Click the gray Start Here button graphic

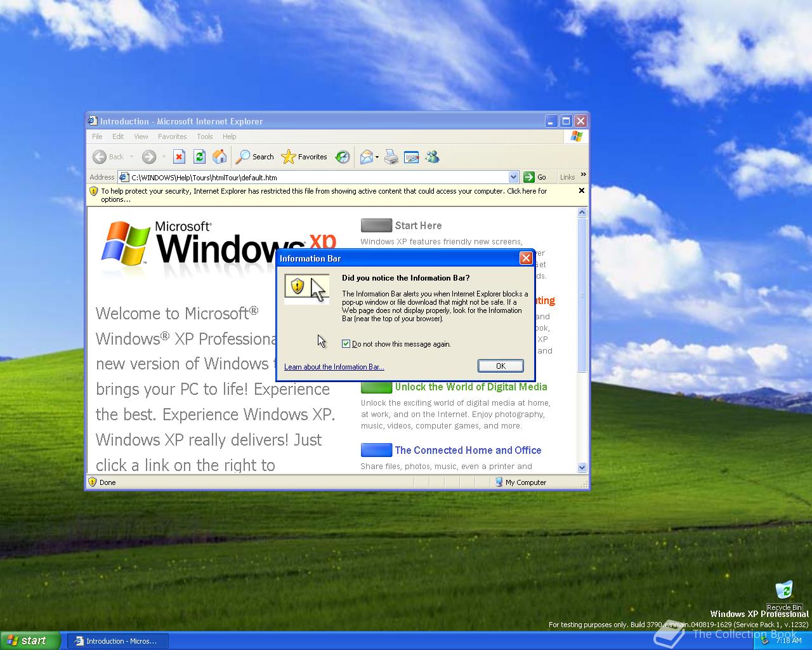coord(376,225)
